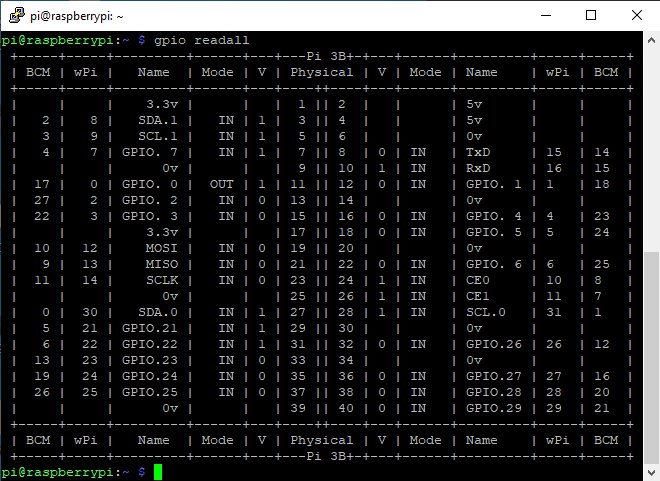The height and width of the screenshot is (481, 660).
Task: Click physical pin number 39
Action: pos(298,408)
